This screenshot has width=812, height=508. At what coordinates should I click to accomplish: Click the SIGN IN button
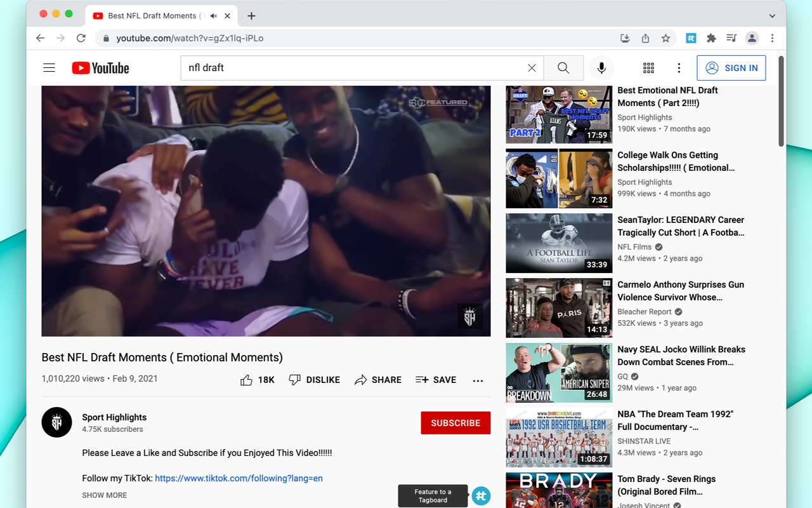point(731,68)
